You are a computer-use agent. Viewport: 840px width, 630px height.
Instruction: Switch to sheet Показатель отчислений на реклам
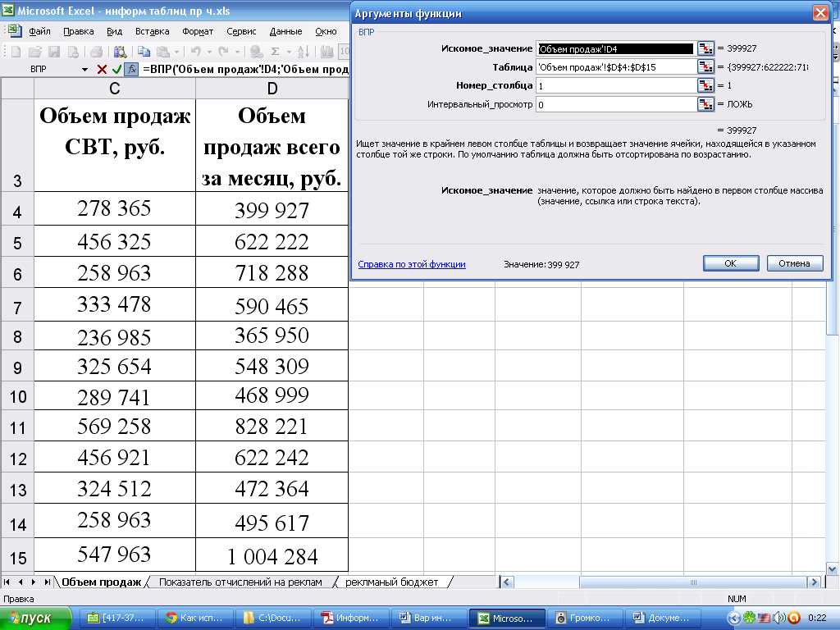click(240, 582)
